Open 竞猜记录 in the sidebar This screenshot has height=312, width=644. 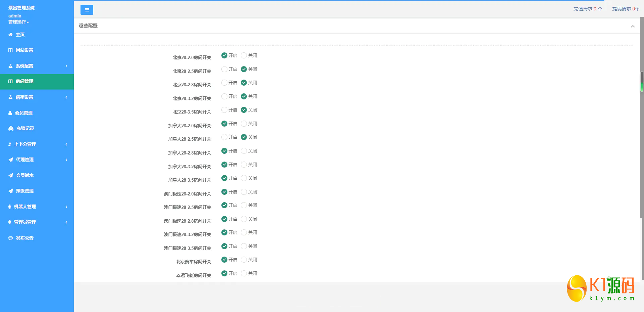(x=37, y=128)
